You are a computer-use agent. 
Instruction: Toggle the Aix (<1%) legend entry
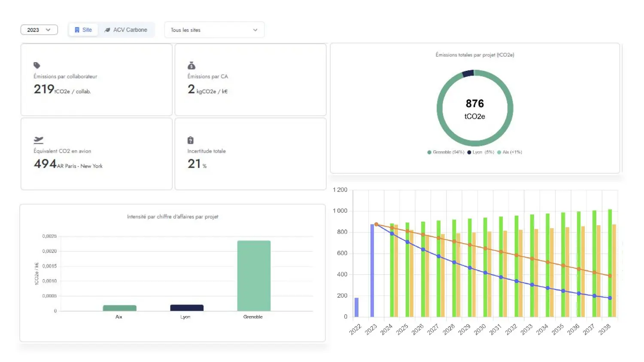click(x=510, y=152)
